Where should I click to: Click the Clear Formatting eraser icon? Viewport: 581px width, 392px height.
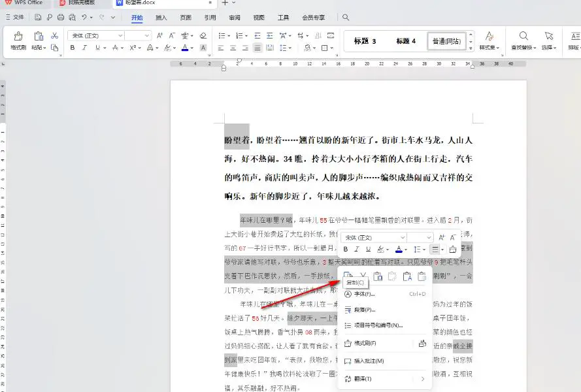pyautogui.click(x=203, y=35)
